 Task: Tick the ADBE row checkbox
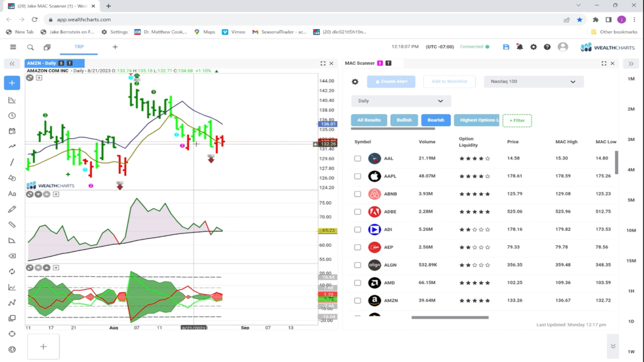pos(358,212)
